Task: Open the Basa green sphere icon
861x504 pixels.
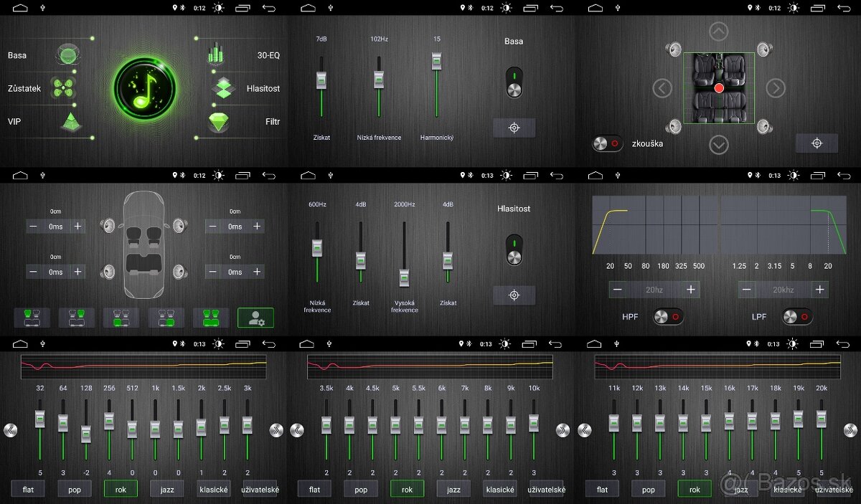Action: (x=67, y=54)
